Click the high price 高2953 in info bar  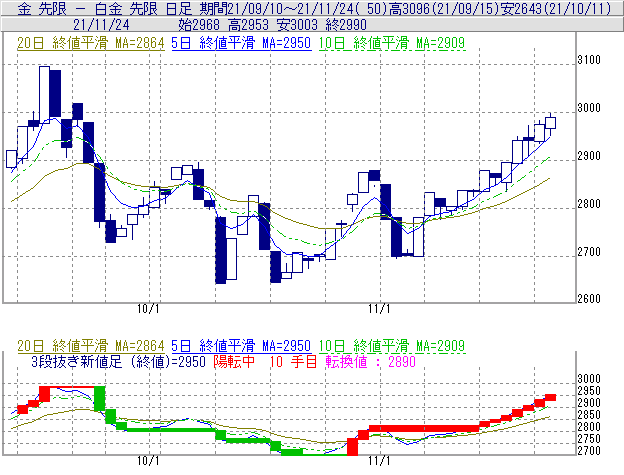(248, 25)
